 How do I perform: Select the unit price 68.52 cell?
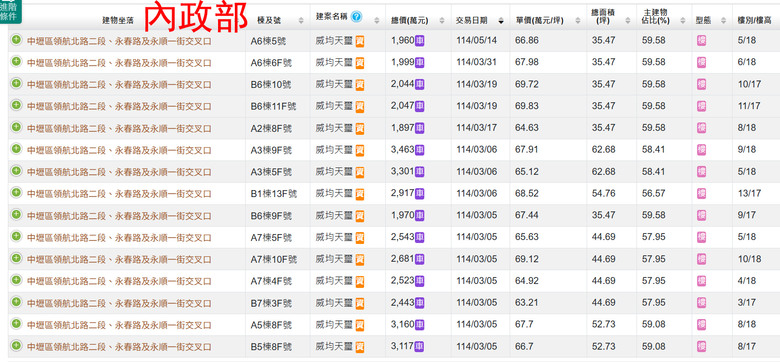pos(527,193)
